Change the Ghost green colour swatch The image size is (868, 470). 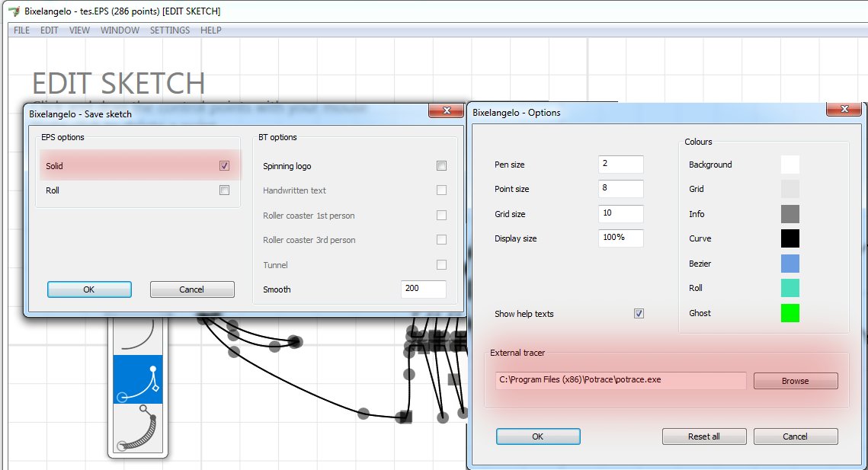pos(790,313)
